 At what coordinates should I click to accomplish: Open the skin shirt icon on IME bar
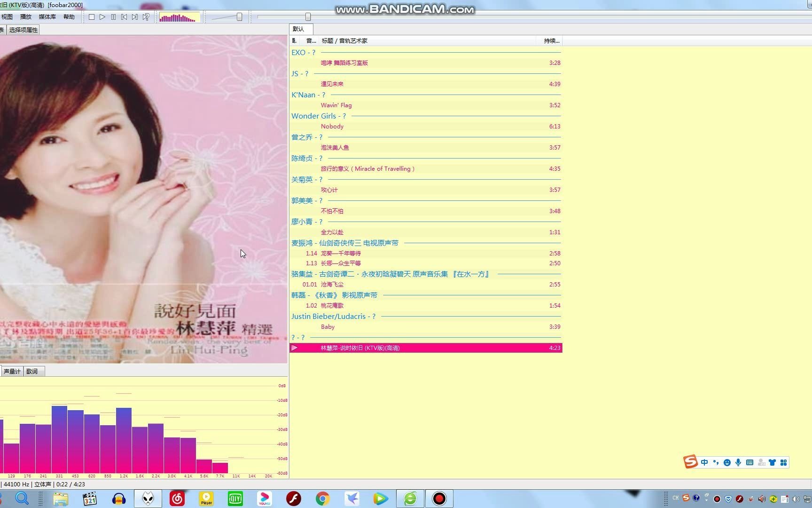click(772, 463)
